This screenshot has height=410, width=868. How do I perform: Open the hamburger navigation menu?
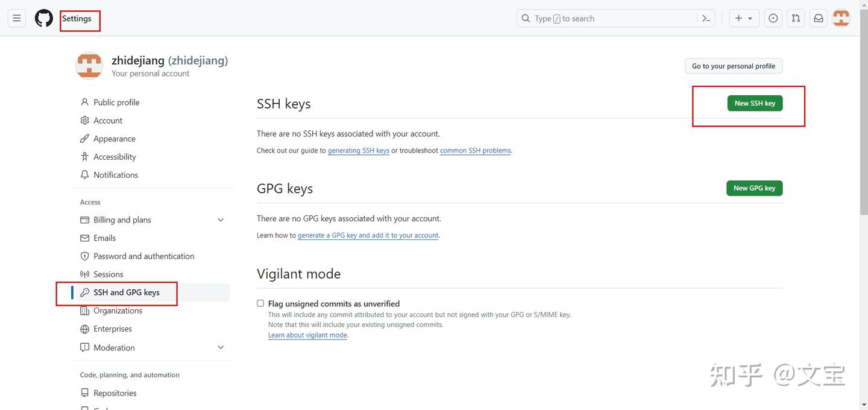[17, 19]
